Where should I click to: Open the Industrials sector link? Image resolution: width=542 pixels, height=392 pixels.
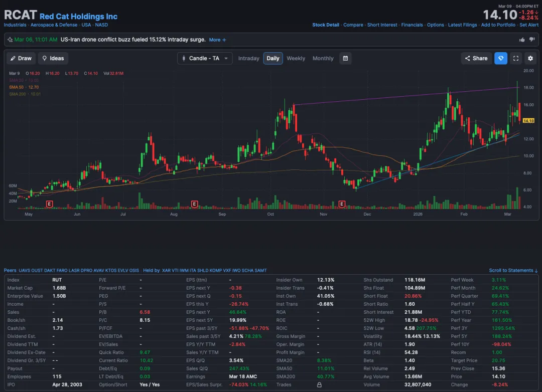(15, 25)
